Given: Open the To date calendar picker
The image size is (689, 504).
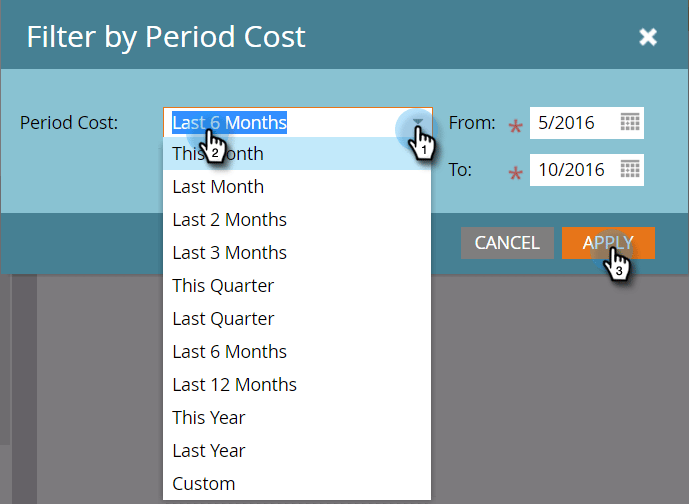Looking at the screenshot, I should (x=630, y=169).
